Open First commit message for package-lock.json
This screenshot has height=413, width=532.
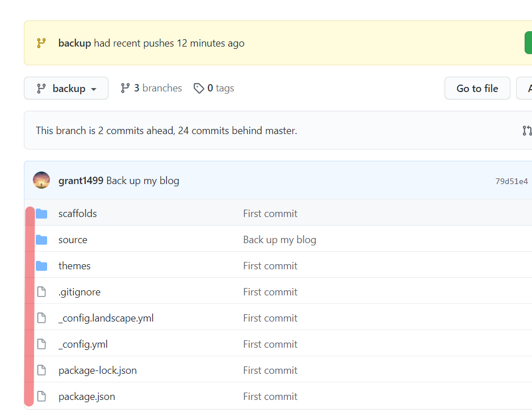pos(270,370)
